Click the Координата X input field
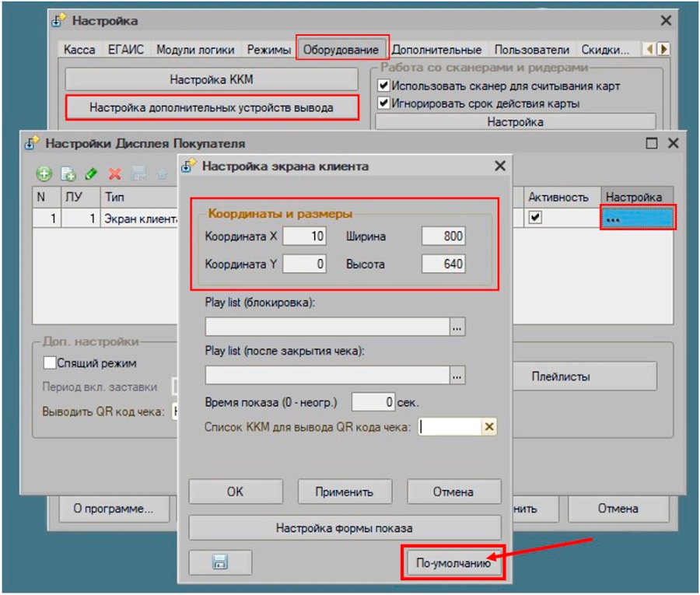This screenshot has height=595, width=700. click(x=304, y=236)
